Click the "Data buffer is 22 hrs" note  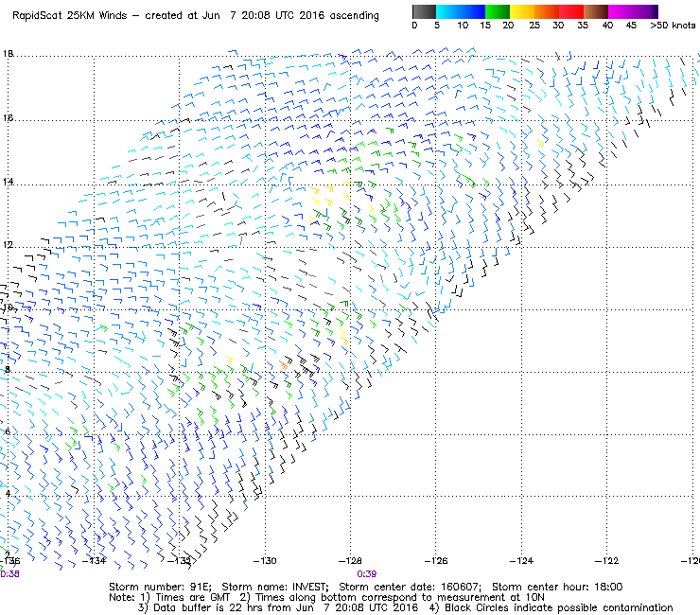pyautogui.click(x=206, y=607)
